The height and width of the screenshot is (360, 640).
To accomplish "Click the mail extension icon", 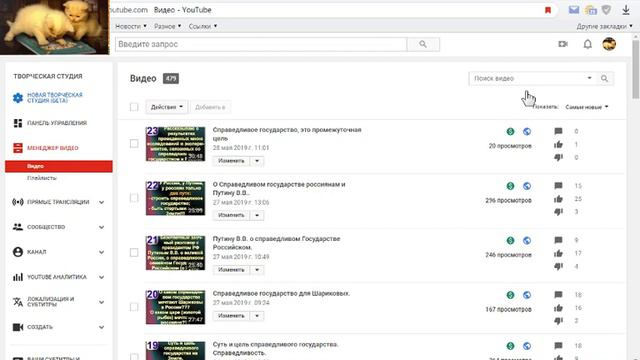I will pos(574,10).
